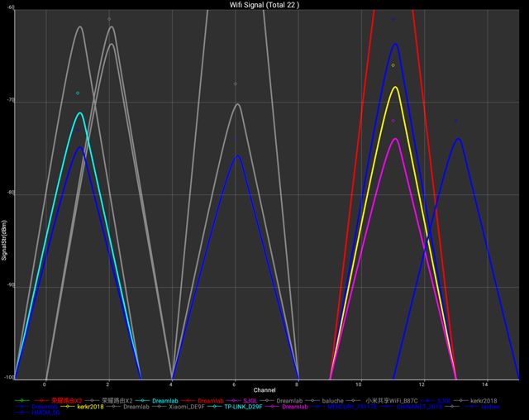Viewport: 529px width, 420px height.
Task: Select the gray 荣耀路由X2 legend entry
Action: coord(117,400)
